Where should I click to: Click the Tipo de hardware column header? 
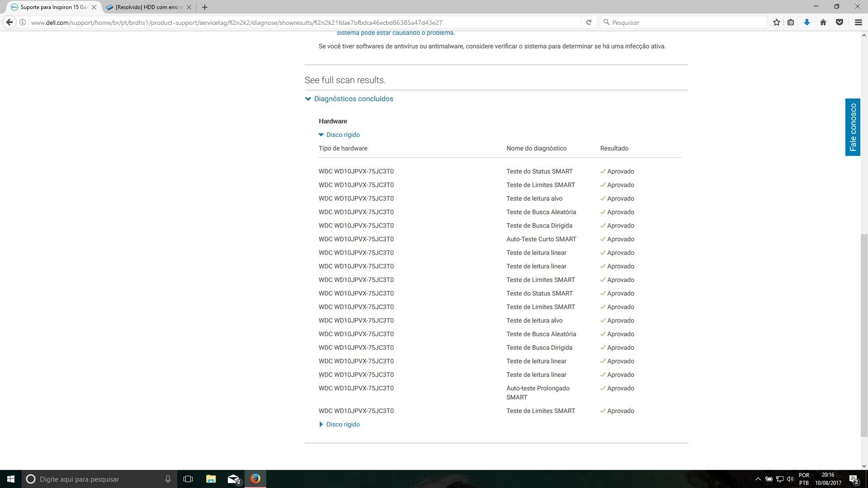(343, 148)
